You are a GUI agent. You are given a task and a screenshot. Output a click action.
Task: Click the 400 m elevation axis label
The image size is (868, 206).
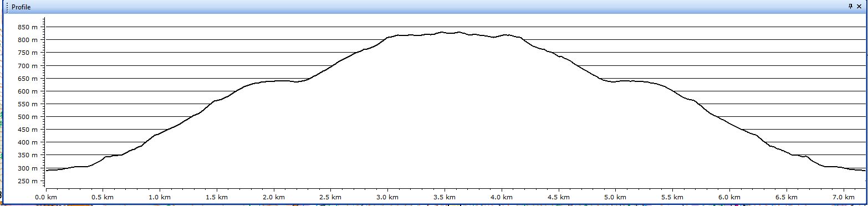pyautogui.click(x=27, y=142)
